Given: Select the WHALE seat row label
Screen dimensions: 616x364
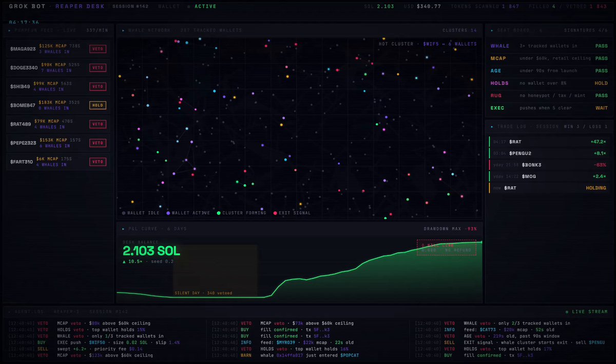Looking at the screenshot, I should point(500,46).
